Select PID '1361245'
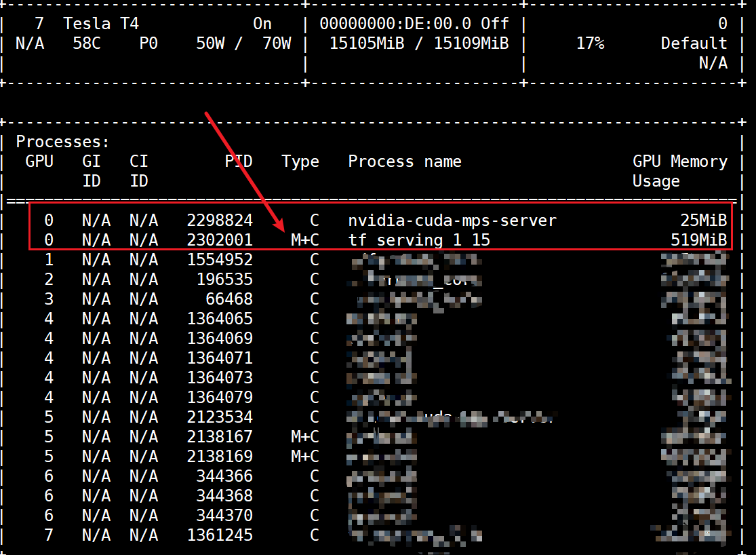 [x=220, y=535]
